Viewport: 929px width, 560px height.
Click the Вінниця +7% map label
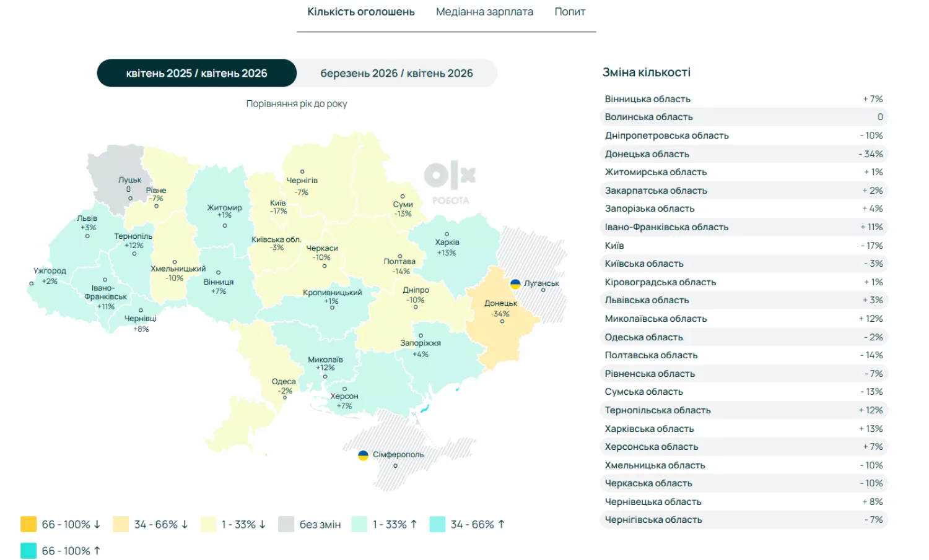click(x=219, y=286)
